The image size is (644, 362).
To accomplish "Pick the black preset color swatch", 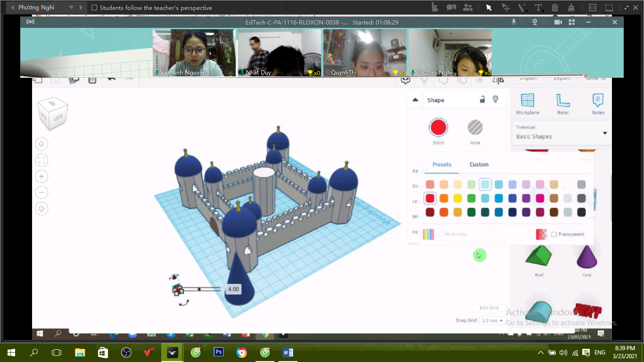I will (x=581, y=212).
